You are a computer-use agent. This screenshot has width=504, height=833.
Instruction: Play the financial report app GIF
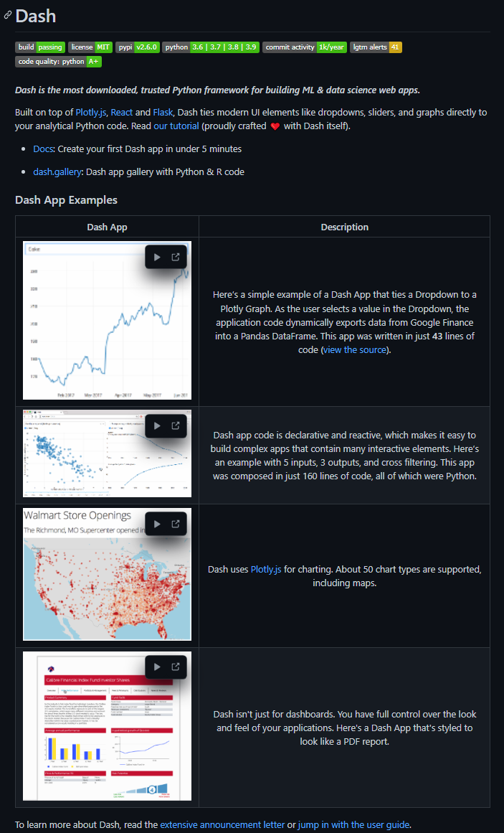(x=157, y=667)
